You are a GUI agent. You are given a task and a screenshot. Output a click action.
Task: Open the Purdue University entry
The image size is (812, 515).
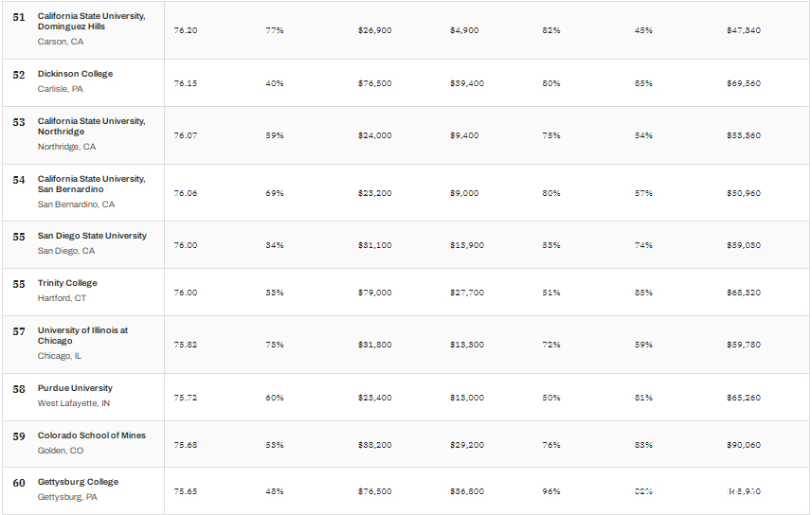tap(75, 388)
